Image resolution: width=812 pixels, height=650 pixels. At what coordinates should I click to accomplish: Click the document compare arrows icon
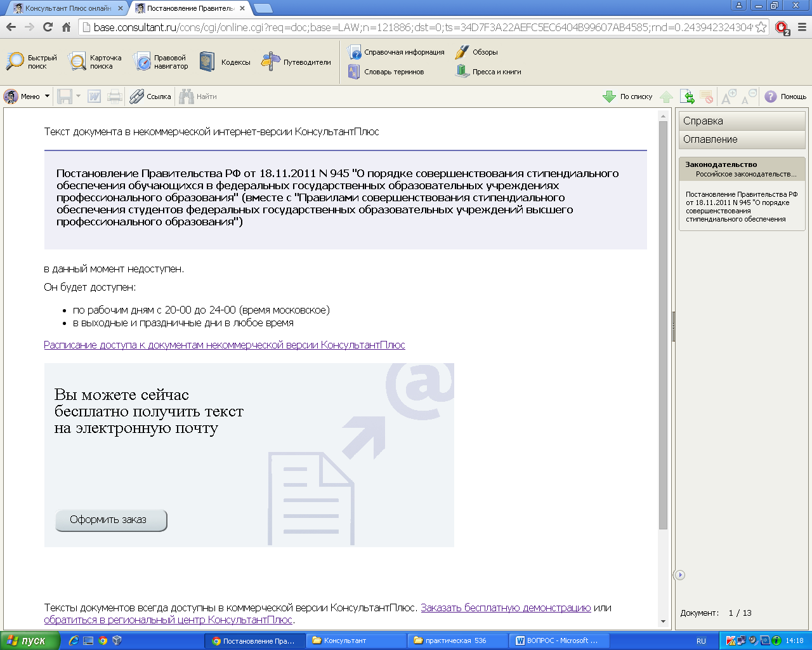coord(687,96)
